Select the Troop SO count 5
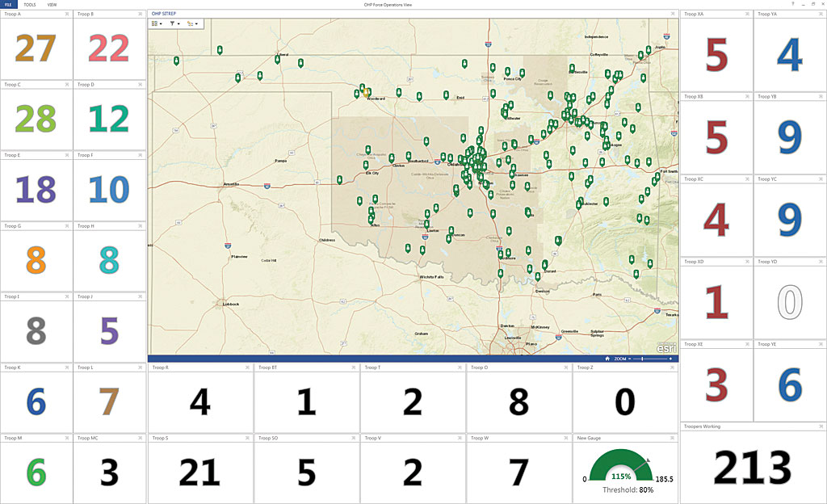This screenshot has height=504, width=827. click(x=306, y=472)
